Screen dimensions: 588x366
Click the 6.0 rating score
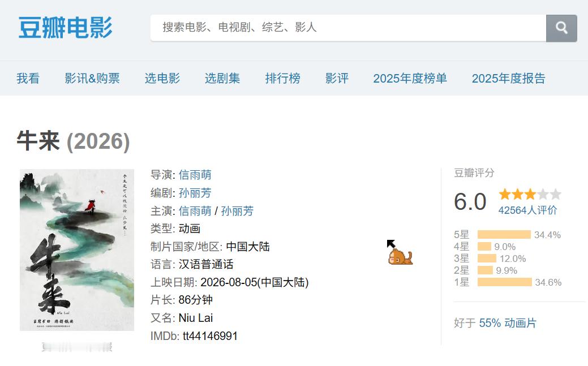[470, 202]
